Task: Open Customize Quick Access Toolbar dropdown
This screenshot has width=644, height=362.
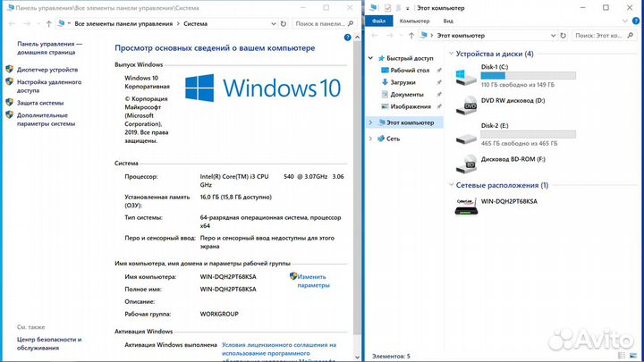Action: [x=408, y=8]
